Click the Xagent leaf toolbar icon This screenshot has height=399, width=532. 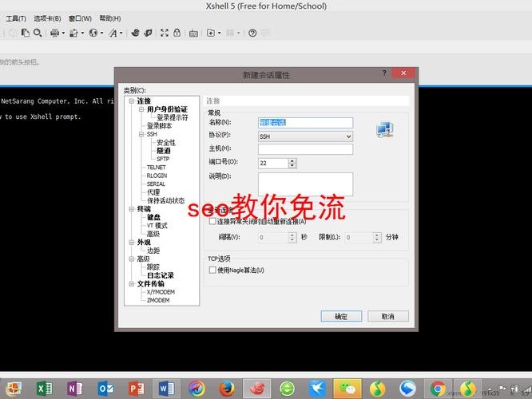coord(149,33)
